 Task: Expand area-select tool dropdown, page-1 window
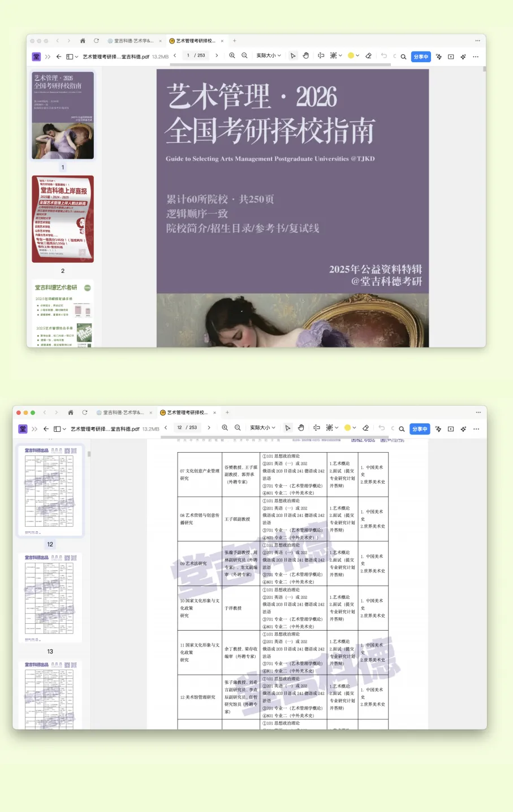pos(340,55)
